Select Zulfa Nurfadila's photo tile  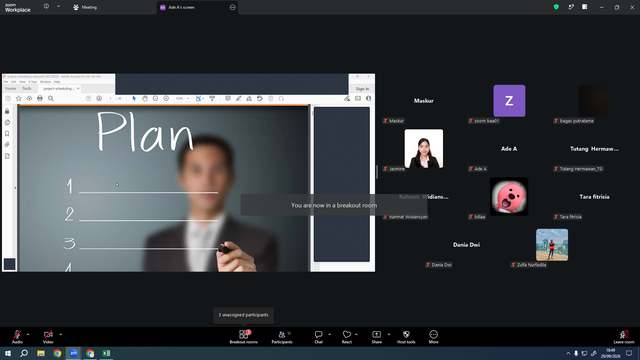(552, 244)
